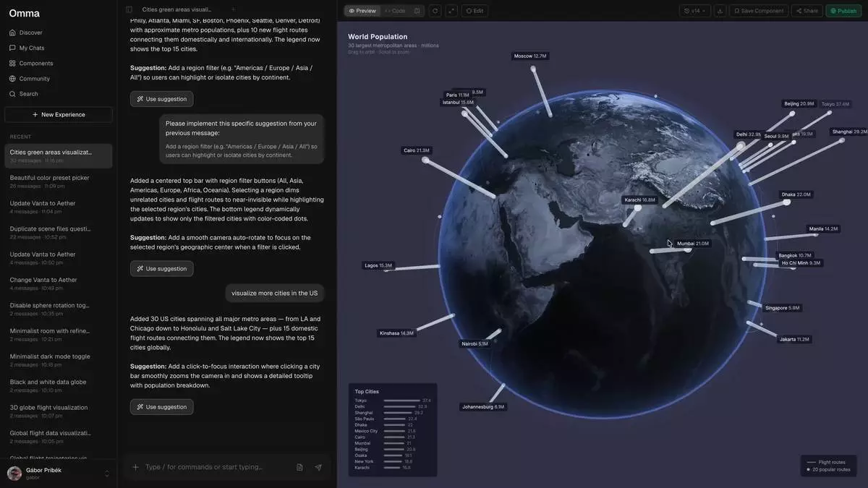
Task: Click the document attachment icon in the chat input
Action: coord(299,467)
